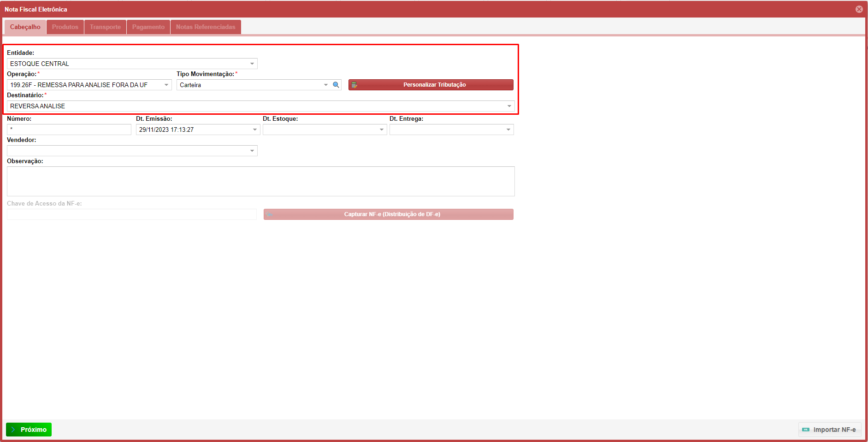Expand the Tipo Movimentação dropdown arrow
868x442 pixels.
(326, 85)
